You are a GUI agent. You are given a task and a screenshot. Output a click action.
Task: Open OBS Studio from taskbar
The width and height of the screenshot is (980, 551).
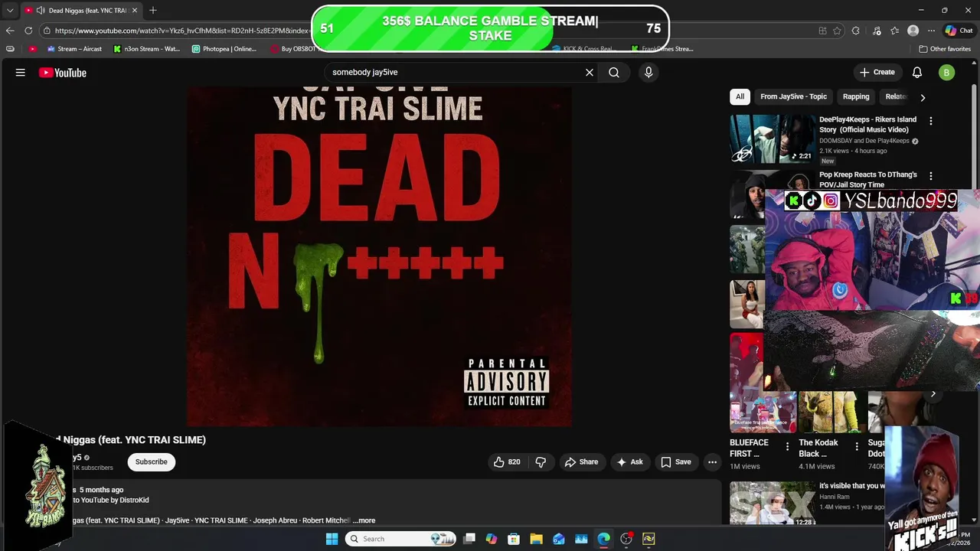tap(626, 539)
